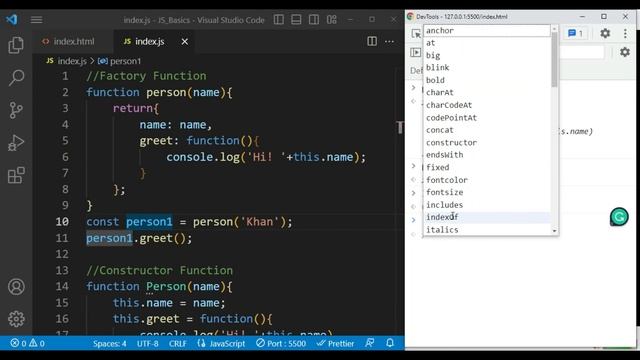Open DevTools customize three-dot menu
640x360 pixels.
click(x=625, y=33)
